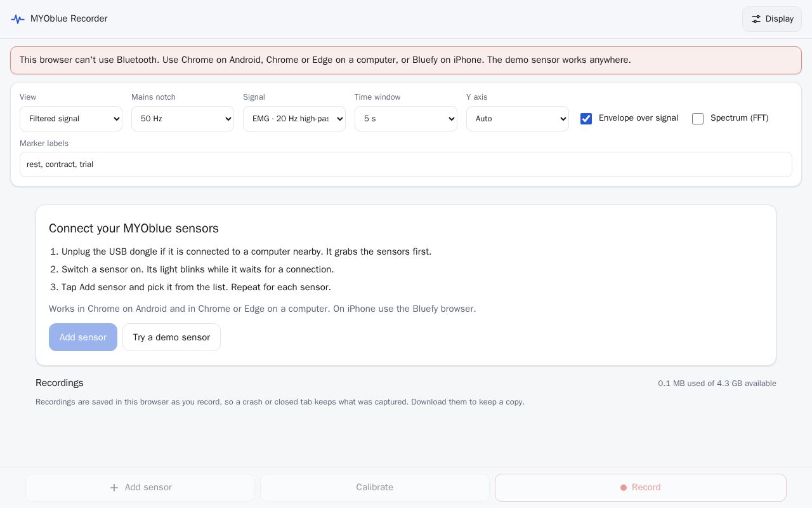The height and width of the screenshot is (508, 812).
Task: Click the plus icon in bottom Add sensor
Action: (114, 488)
